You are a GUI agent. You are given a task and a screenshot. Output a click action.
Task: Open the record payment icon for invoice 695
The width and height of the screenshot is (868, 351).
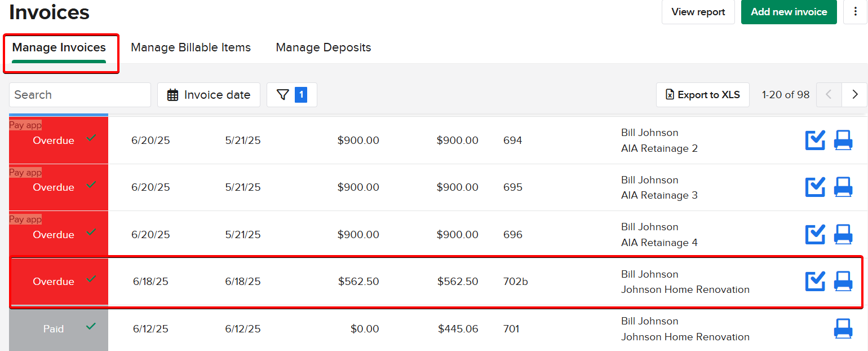click(814, 187)
